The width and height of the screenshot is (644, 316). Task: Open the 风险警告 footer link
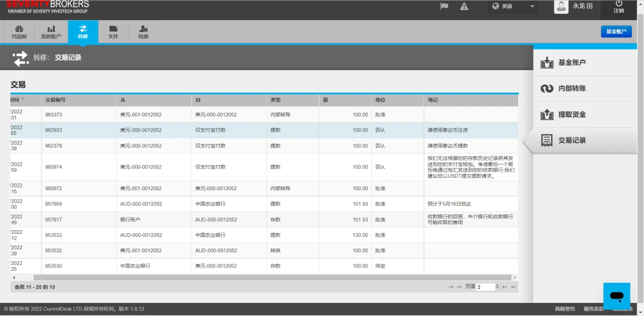pyautogui.click(x=565, y=309)
